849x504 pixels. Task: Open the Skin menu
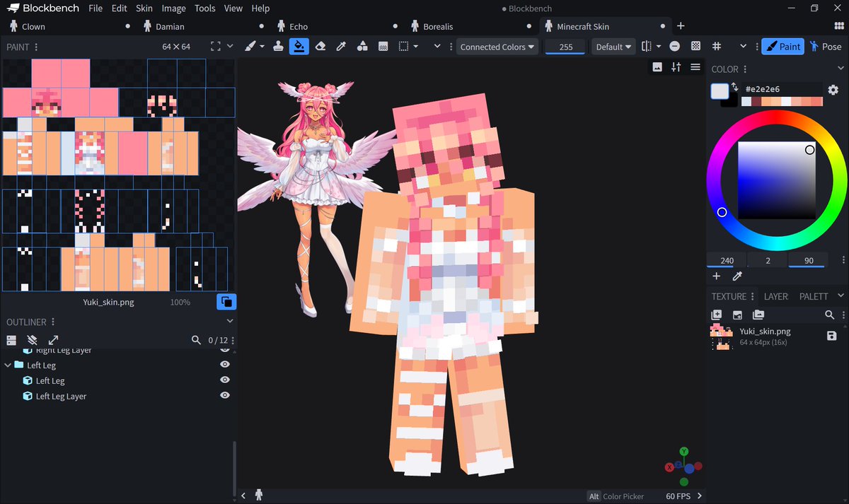coord(144,8)
